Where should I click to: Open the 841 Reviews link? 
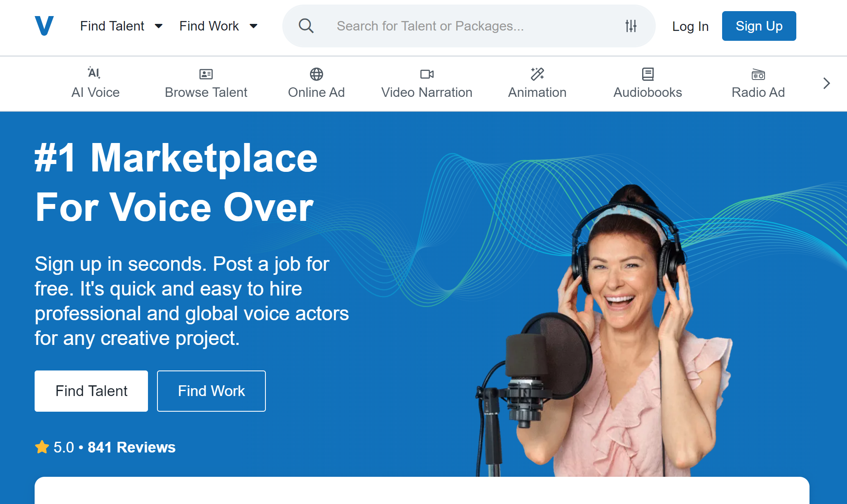(131, 447)
